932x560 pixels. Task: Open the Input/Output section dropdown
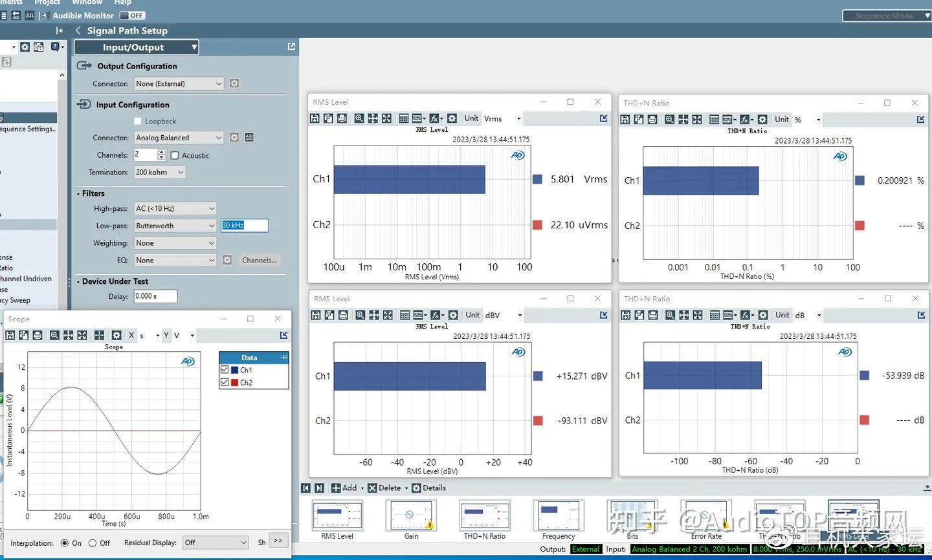(x=136, y=47)
